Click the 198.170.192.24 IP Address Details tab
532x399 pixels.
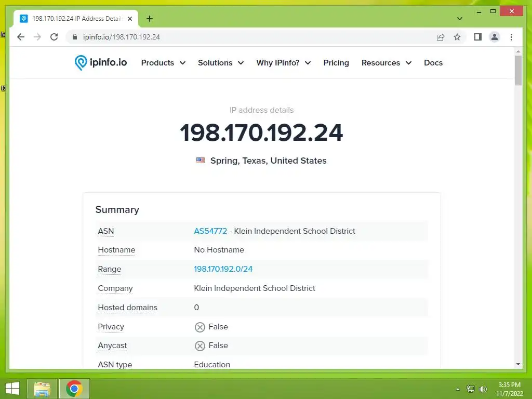(76, 19)
